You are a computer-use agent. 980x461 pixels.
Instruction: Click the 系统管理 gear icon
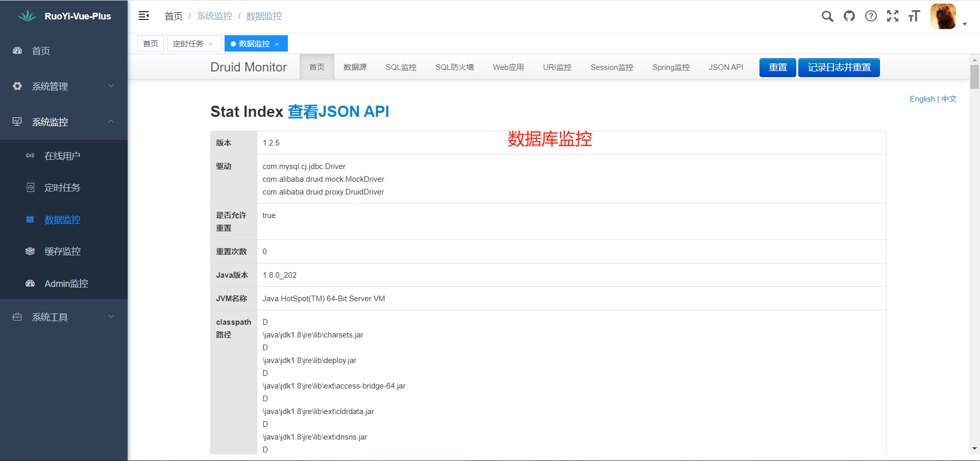[x=17, y=86]
